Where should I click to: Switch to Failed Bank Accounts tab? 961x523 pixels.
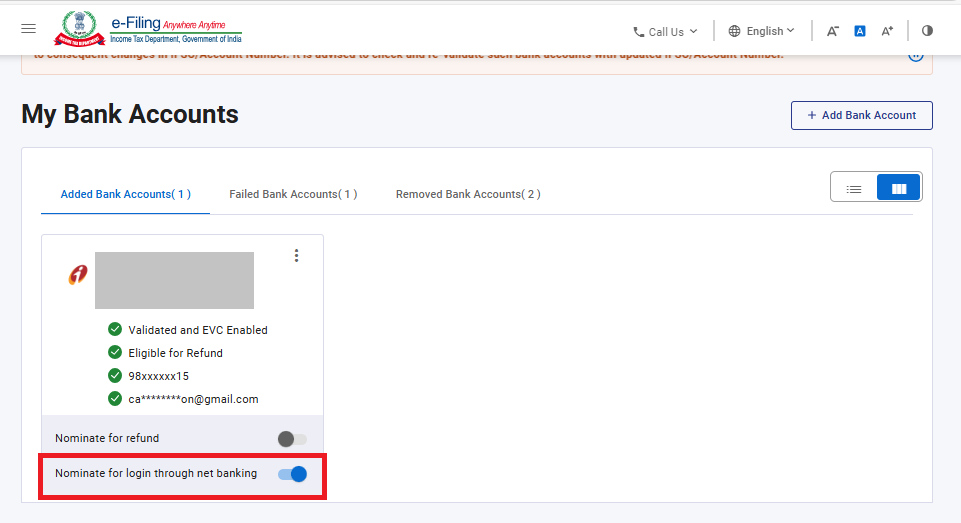[293, 194]
